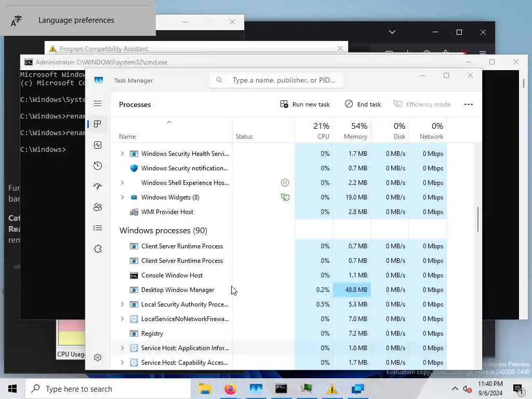Open Startup apps page in sidebar
This screenshot has width=532, height=399.
[98, 187]
